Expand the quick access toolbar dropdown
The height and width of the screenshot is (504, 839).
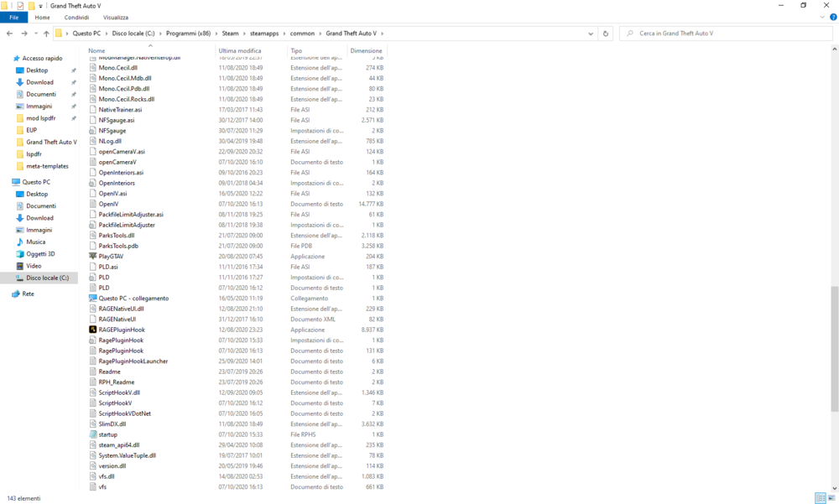(x=40, y=7)
